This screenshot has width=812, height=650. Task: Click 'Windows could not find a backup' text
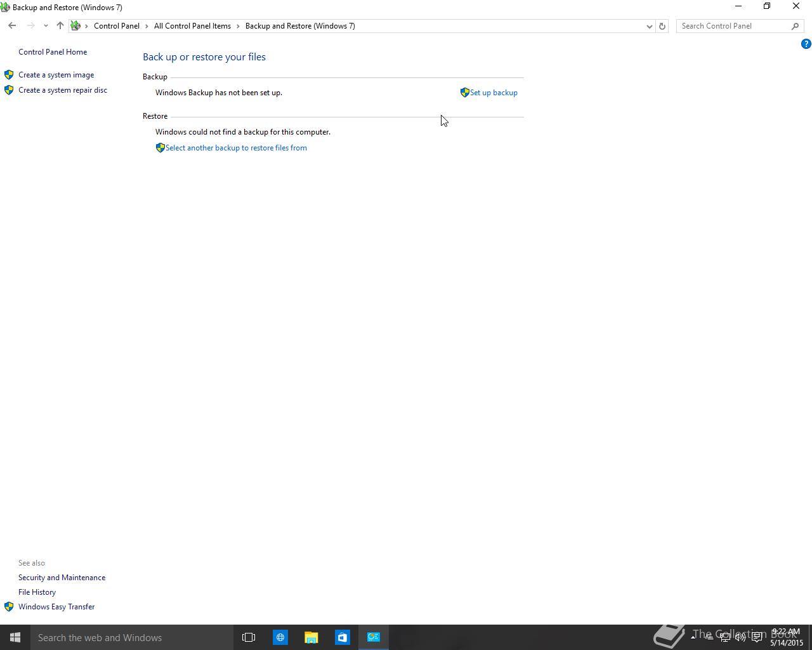pos(243,132)
